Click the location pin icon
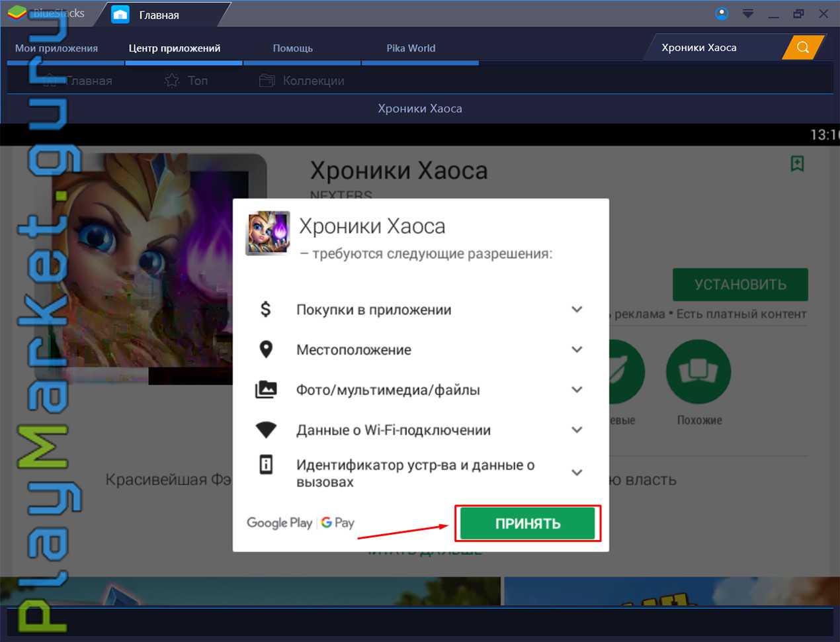Screen dimensions: 840x642 tap(266, 349)
